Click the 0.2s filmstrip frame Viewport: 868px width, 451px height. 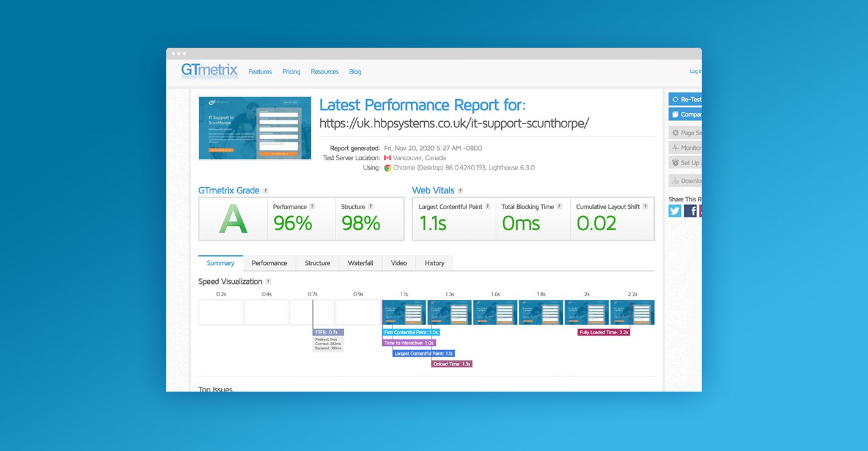point(221,312)
